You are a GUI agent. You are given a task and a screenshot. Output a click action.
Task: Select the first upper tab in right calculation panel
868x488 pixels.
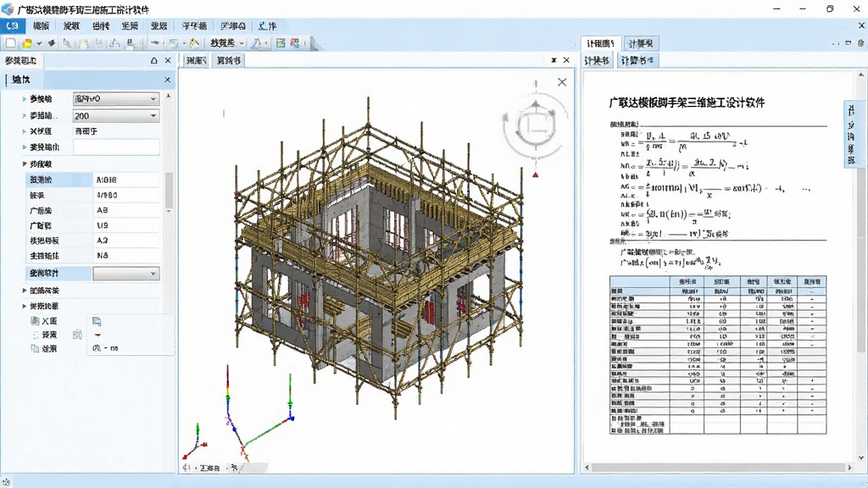click(x=600, y=43)
